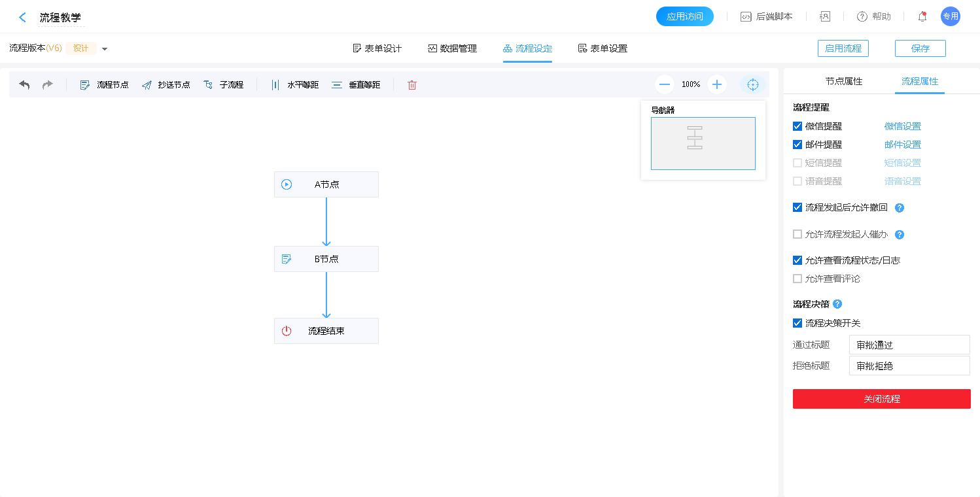Expand the 流程版本 V6 dropdown arrow
980x497 pixels.
tap(105, 49)
